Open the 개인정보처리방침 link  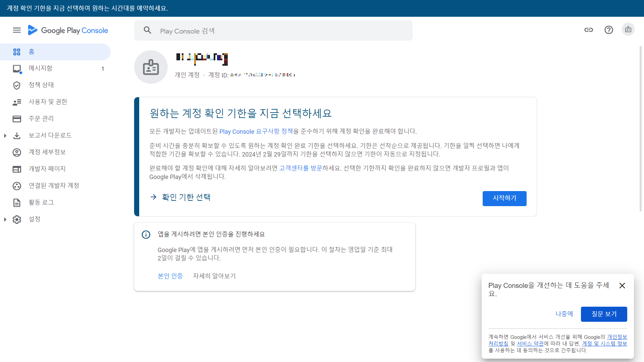(617, 337)
